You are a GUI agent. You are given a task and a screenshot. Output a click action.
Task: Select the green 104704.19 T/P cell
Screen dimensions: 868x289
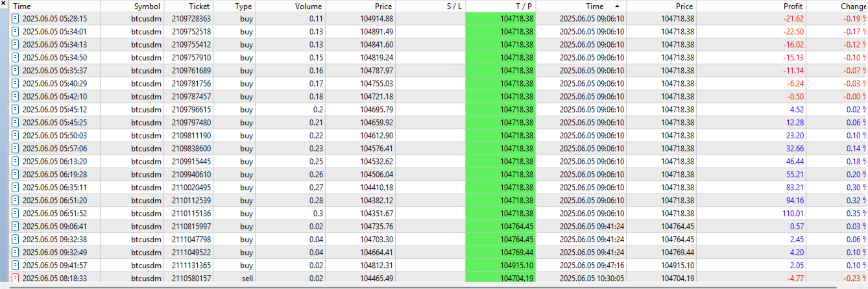tap(500, 278)
